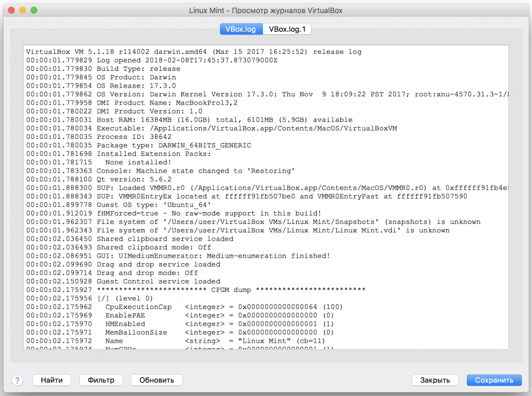Viewport: 532px width, 396px height.
Task: Click the help question mark icon
Action: 17,380
